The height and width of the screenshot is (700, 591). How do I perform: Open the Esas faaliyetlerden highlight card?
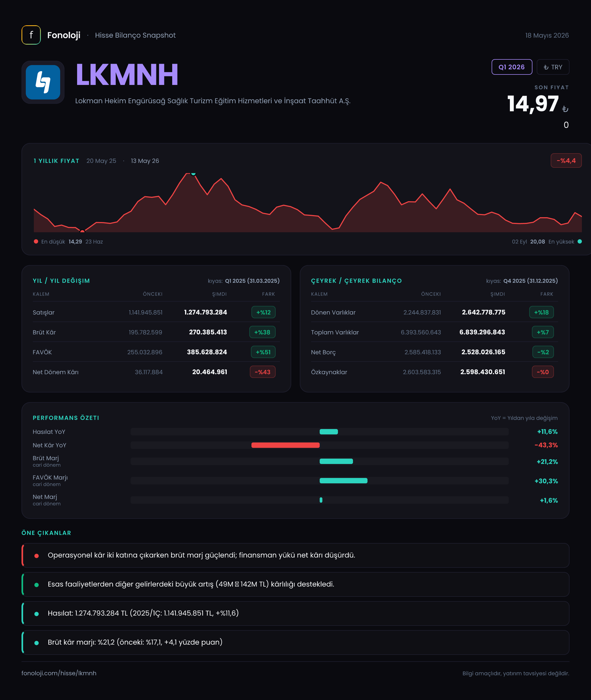point(295,584)
